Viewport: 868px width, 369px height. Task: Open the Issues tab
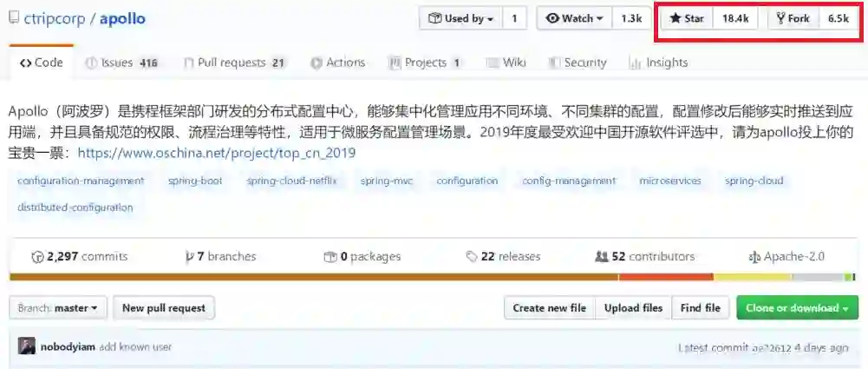[x=121, y=63]
